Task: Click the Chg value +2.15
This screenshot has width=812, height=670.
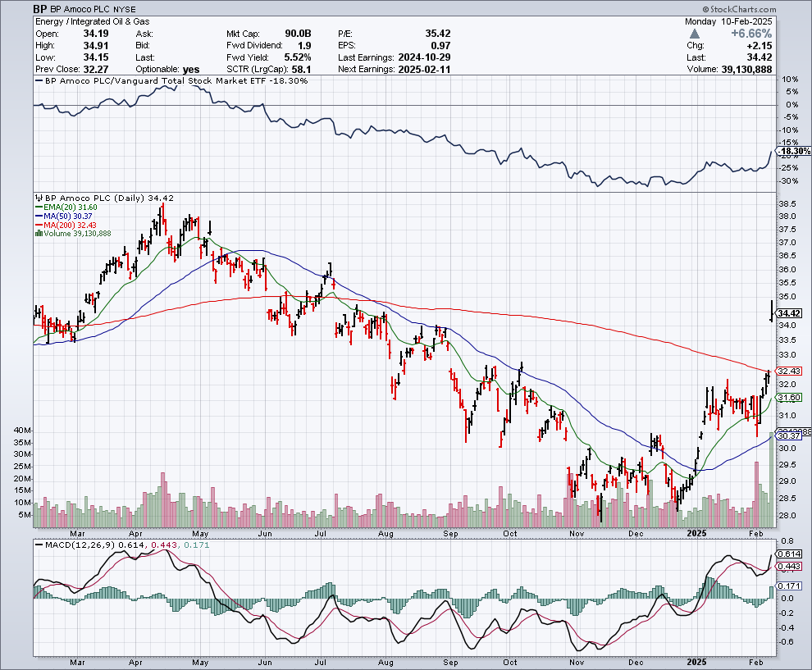Action: (758, 46)
